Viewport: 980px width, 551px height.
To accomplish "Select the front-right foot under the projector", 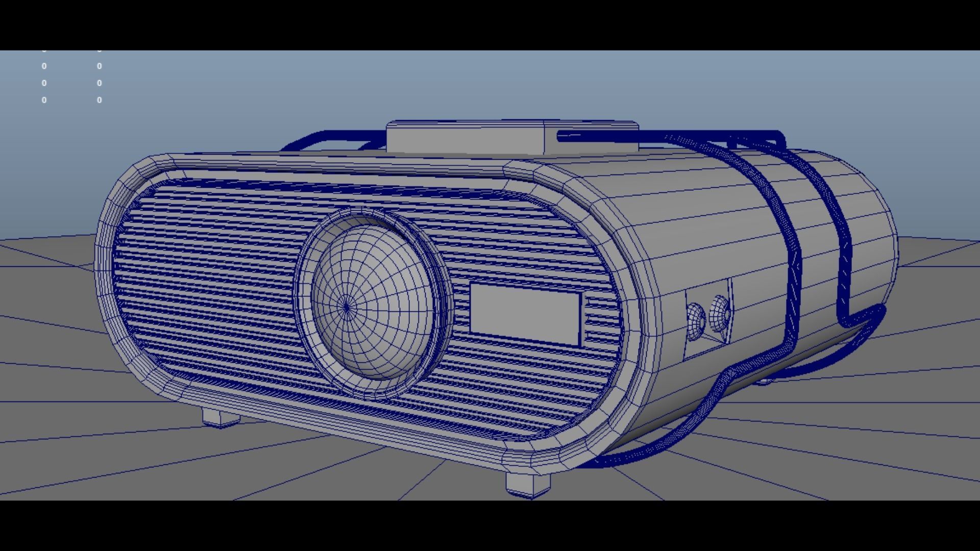I will [x=529, y=485].
